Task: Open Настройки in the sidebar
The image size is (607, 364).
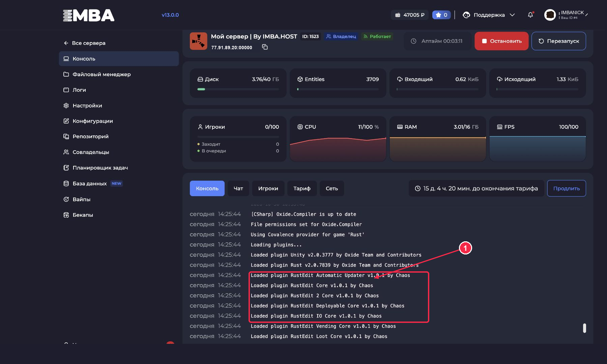Action: tap(83, 105)
